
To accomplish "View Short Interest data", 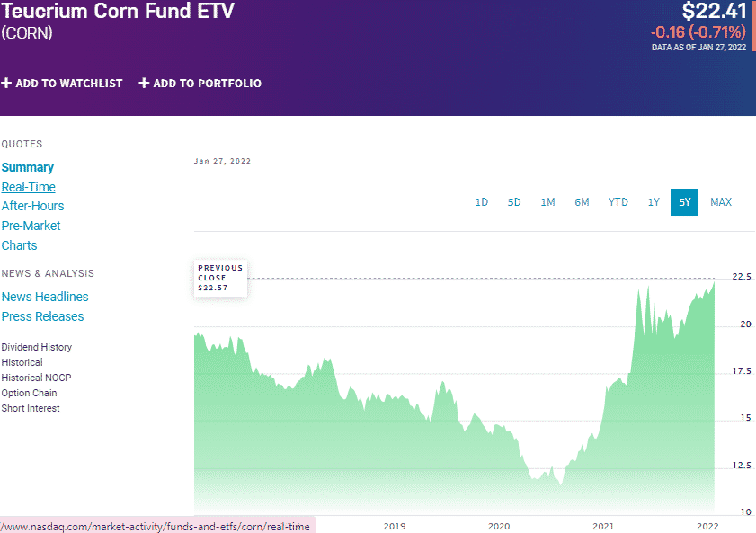I will click(31, 408).
